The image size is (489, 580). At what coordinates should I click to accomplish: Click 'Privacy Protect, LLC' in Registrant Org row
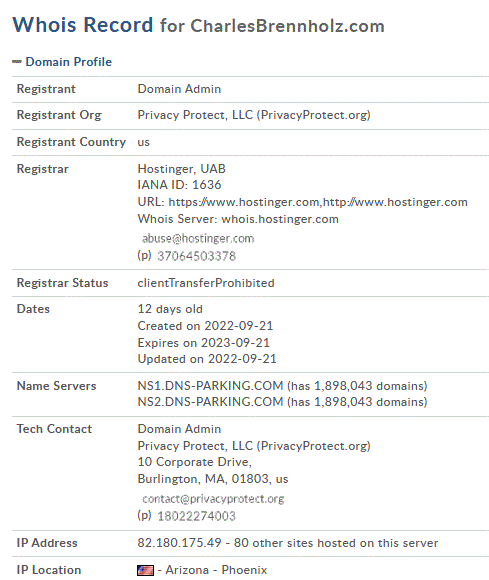pyautogui.click(x=195, y=115)
